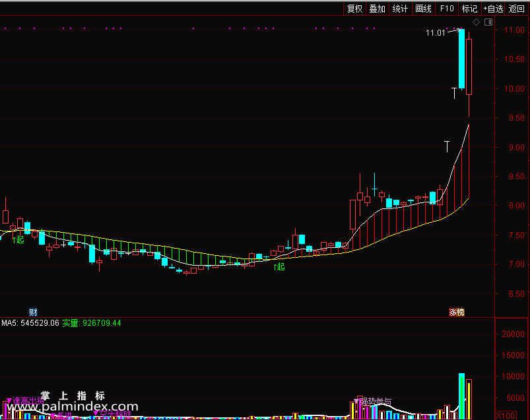Click 返回 to go back
This screenshot has width=530, height=420.
coord(517,9)
